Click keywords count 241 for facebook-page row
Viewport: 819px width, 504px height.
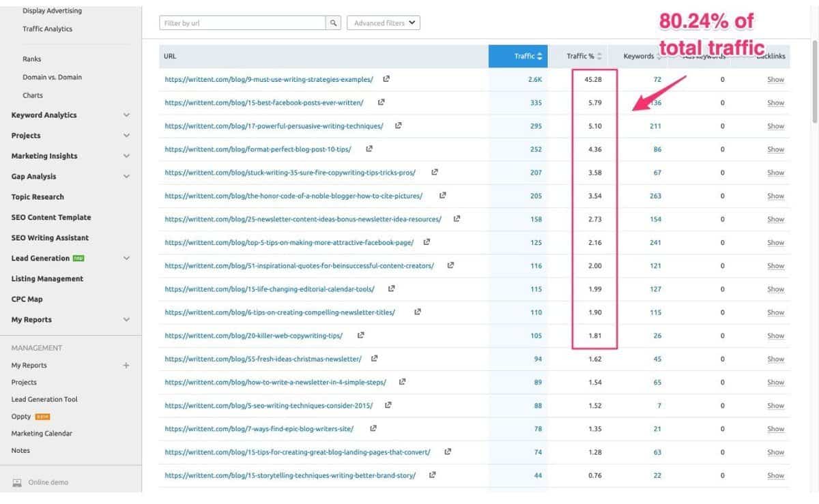click(656, 242)
